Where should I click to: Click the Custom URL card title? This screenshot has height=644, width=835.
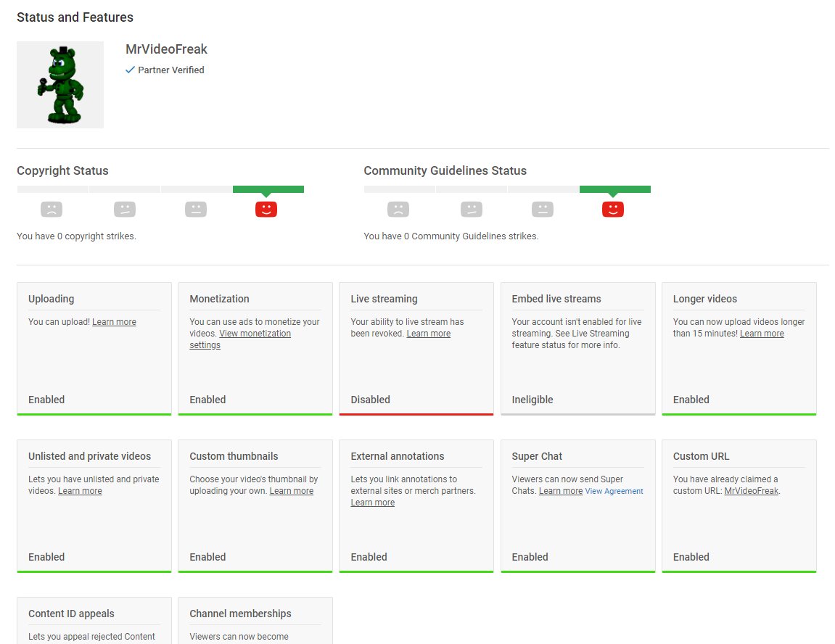click(701, 456)
